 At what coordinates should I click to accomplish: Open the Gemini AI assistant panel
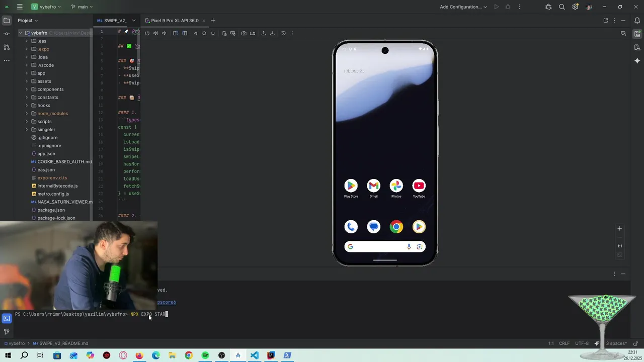tap(637, 60)
